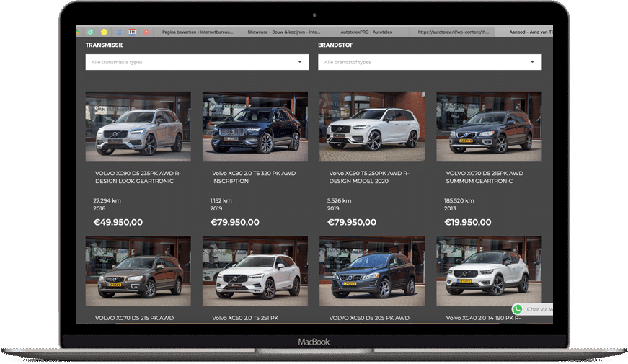This screenshot has width=628, height=364.
Task: Switch to AutotelexPRO | Autotelex tab
Action: 366,32
